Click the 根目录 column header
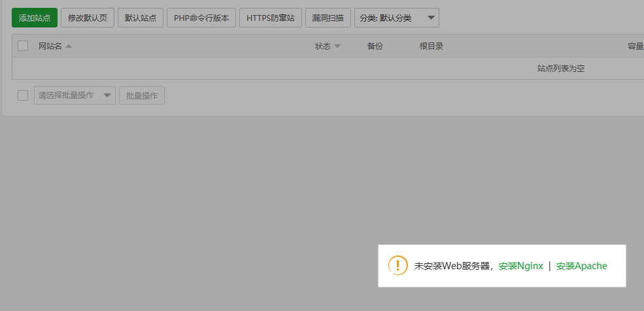This screenshot has height=311, width=644. pyautogui.click(x=432, y=46)
